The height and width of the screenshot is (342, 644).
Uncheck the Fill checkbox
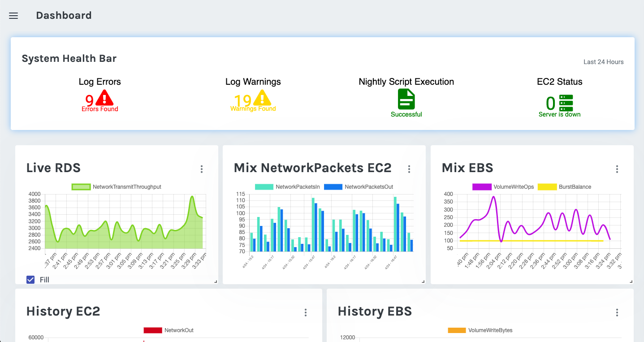pos(30,280)
